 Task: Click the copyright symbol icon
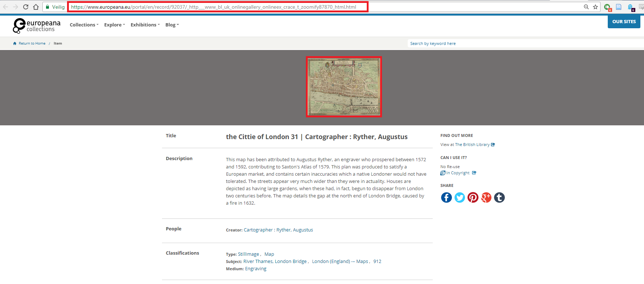tap(443, 173)
